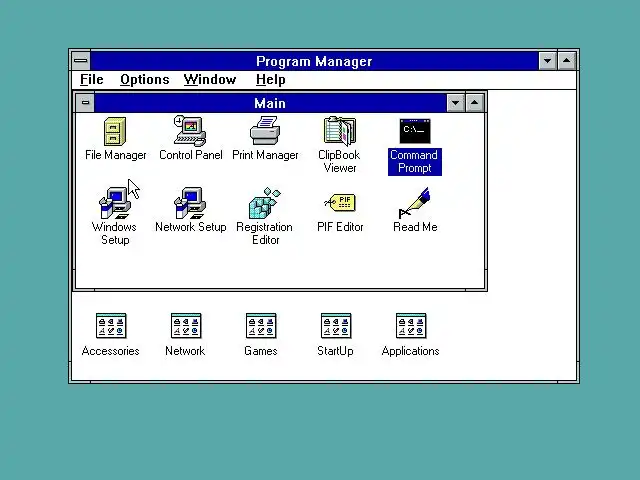
Task: Open the File menu
Action: click(91, 80)
